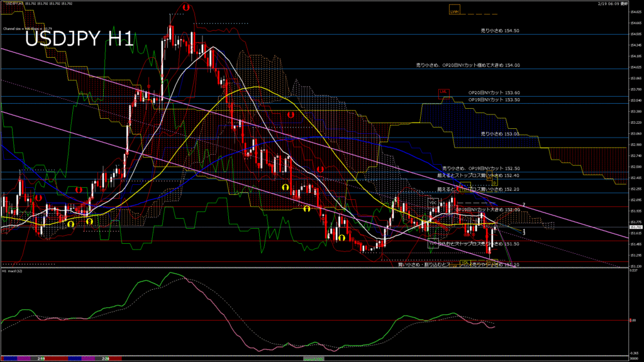Click the white YDC box above the candles

pos(433,202)
